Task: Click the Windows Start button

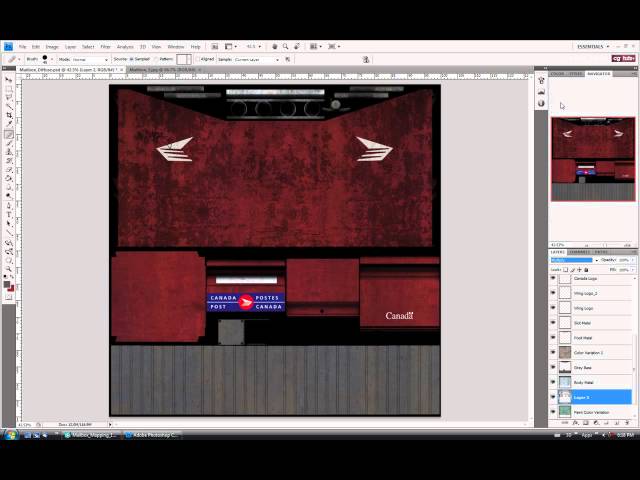Action: (9, 435)
